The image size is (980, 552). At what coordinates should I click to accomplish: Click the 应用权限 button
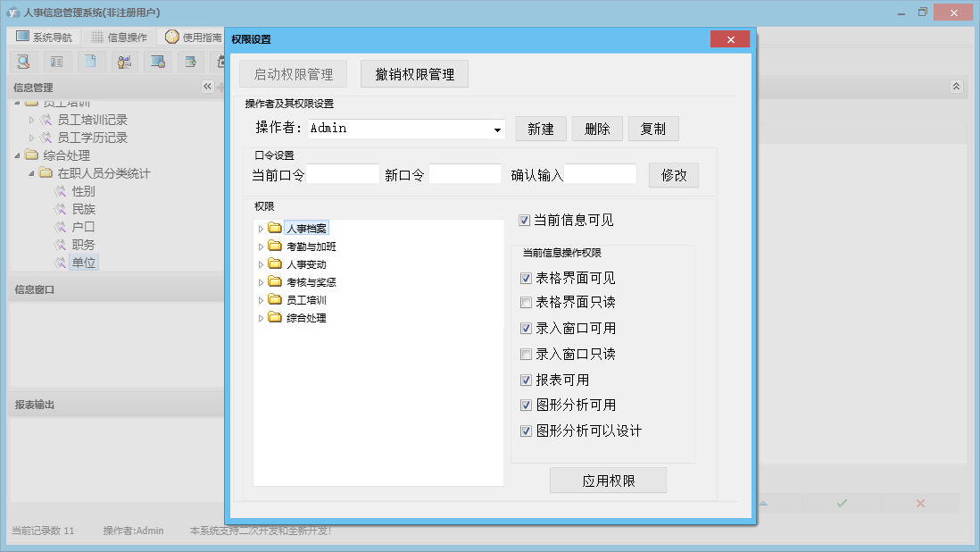(608, 481)
